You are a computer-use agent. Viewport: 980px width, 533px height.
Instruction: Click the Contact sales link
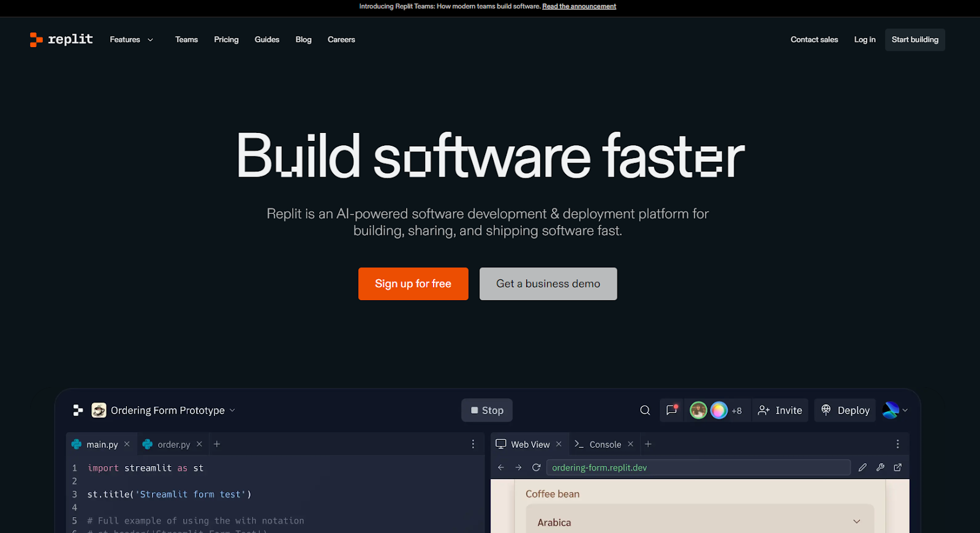[814, 39]
